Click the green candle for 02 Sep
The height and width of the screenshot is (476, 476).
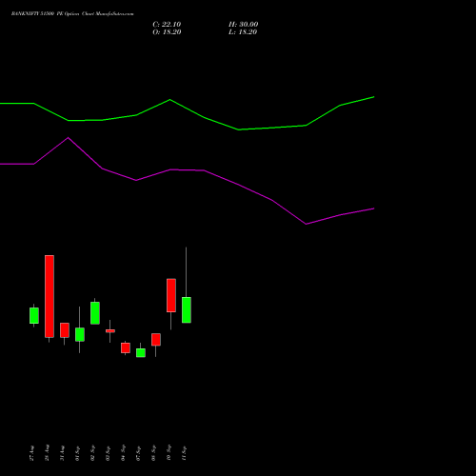[95, 313]
